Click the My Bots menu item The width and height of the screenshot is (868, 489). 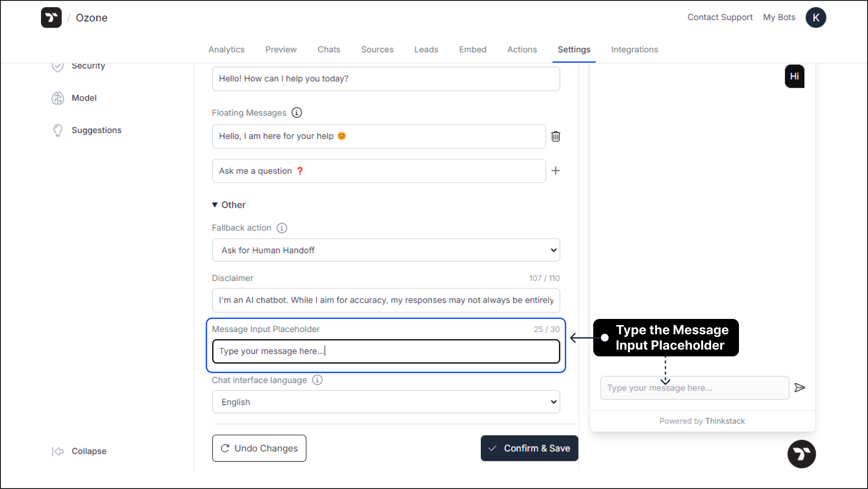pyautogui.click(x=779, y=17)
